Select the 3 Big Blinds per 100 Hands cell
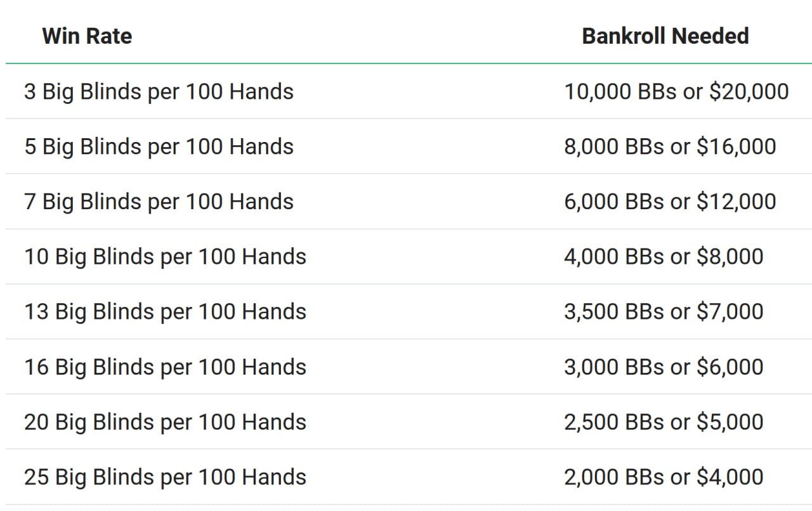Image resolution: width=812 pixels, height=511 pixels. click(x=159, y=91)
